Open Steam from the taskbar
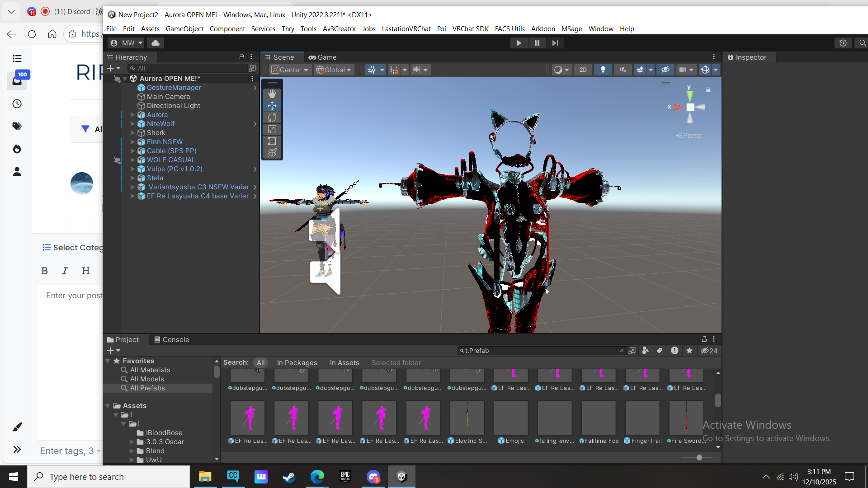868x488 pixels. 289,477
